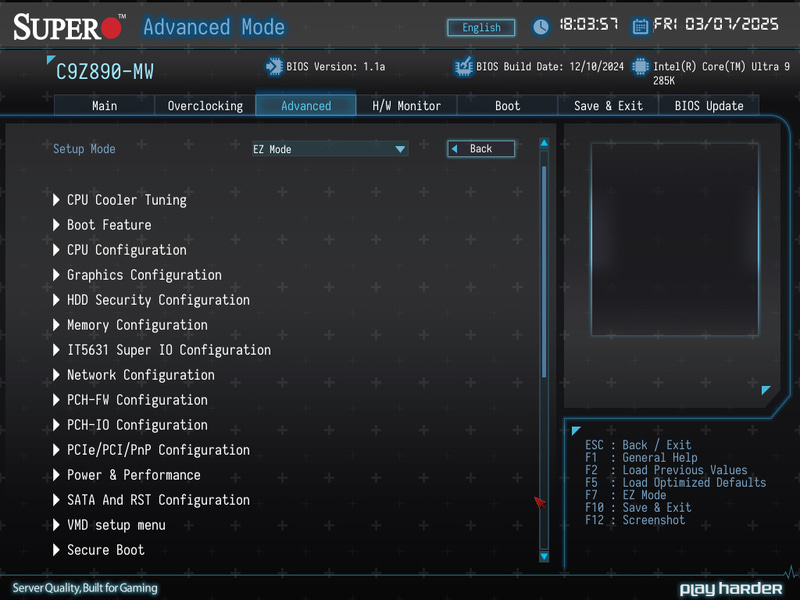This screenshot has width=800, height=600.
Task: Click the ESC Back / Exit hint
Action: [638, 445]
